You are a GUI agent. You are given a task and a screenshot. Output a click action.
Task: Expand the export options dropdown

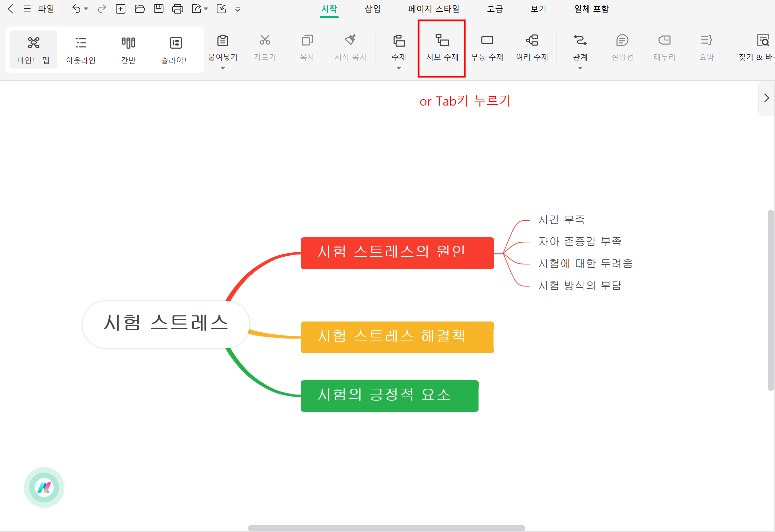(206, 9)
